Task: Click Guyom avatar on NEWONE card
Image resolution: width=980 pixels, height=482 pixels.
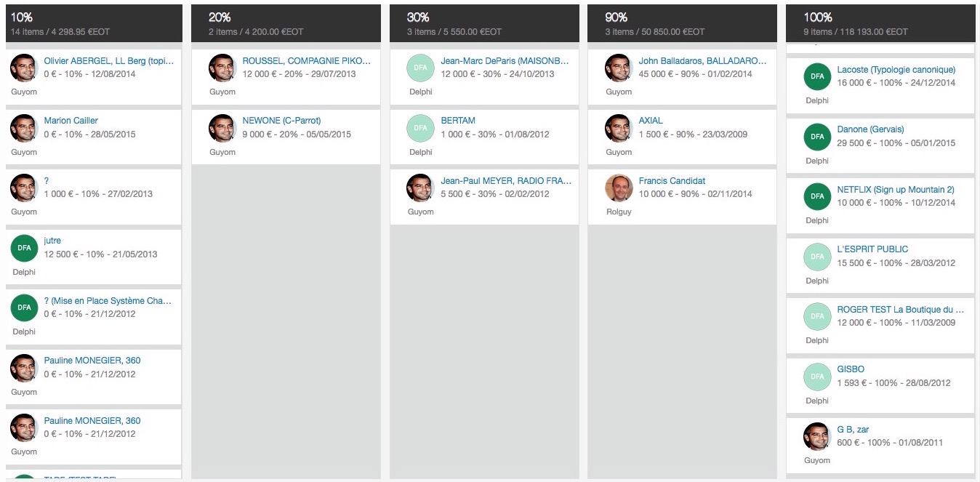Action: click(x=222, y=128)
